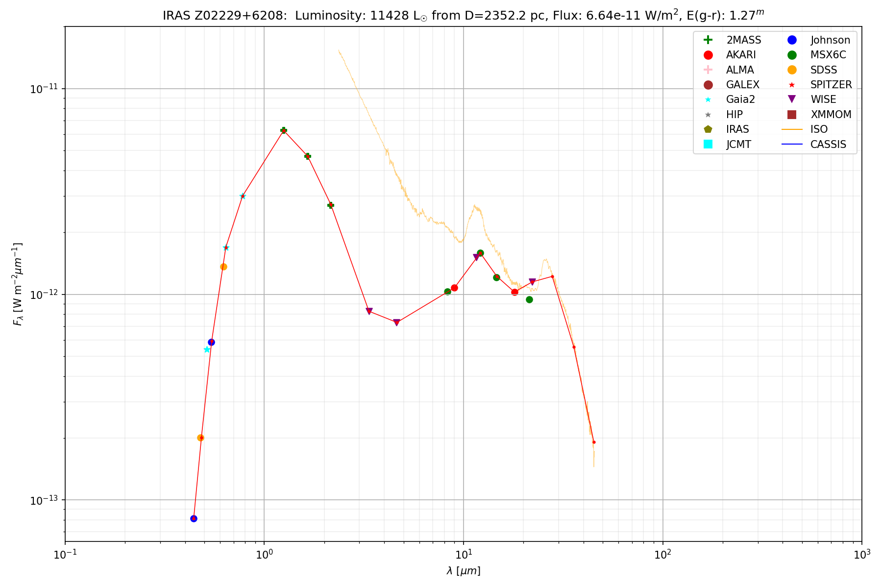Click the orange ISO line sample in legend

click(x=791, y=129)
